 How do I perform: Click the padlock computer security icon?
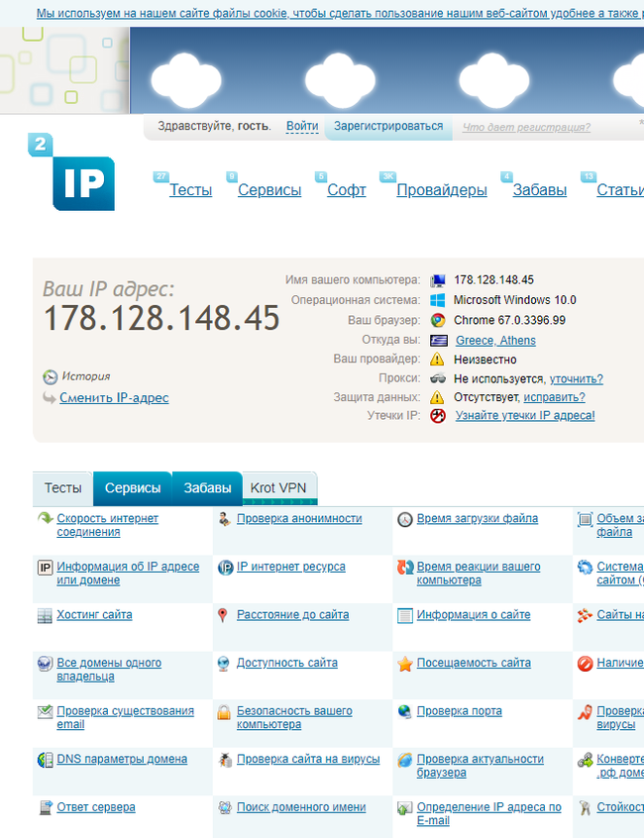224,712
